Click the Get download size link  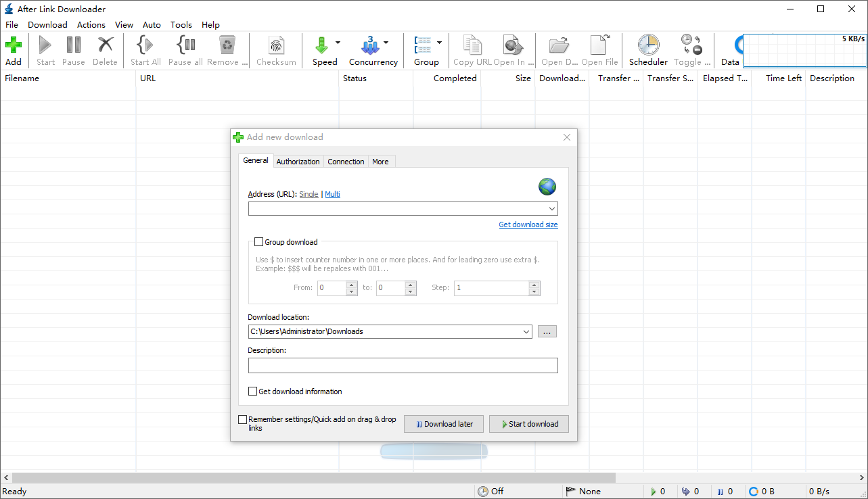pos(528,224)
